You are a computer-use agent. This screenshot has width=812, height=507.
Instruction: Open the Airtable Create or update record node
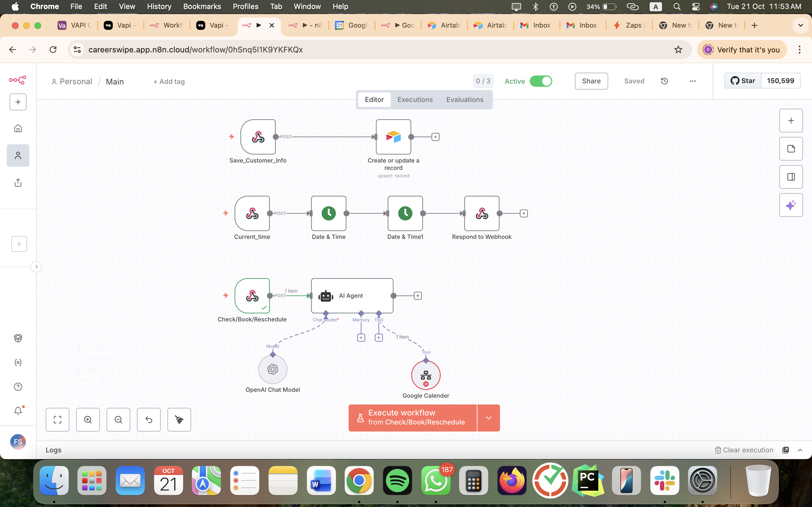click(x=393, y=137)
